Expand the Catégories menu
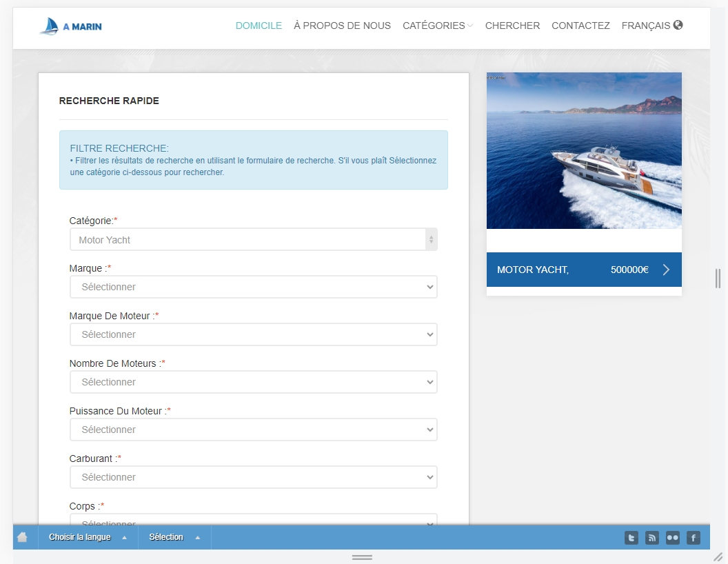 pyautogui.click(x=437, y=26)
